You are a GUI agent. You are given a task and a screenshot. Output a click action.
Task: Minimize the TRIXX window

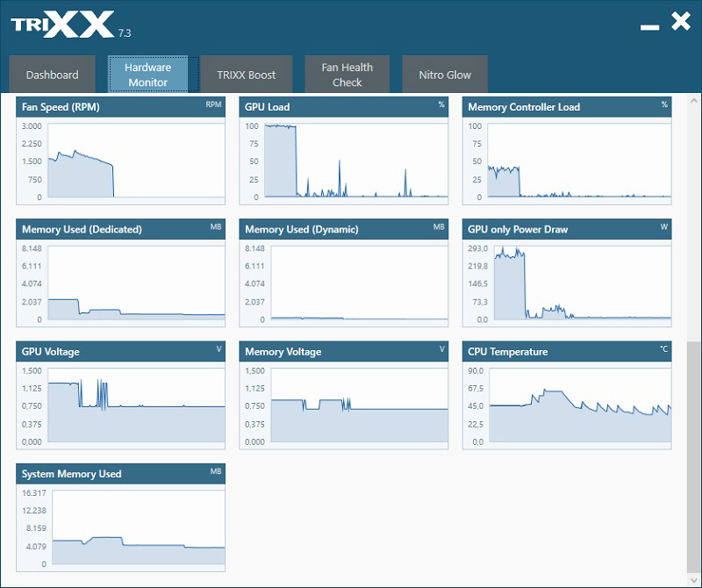tap(649, 28)
